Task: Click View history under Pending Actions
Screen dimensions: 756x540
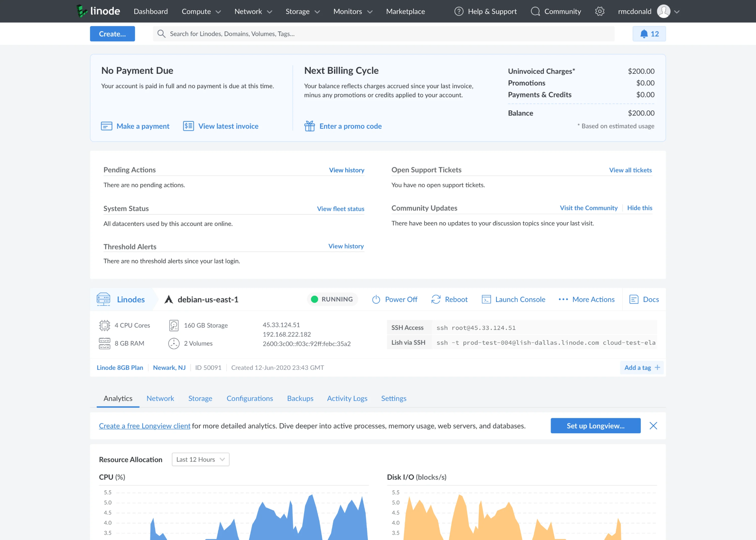Action: click(x=347, y=170)
